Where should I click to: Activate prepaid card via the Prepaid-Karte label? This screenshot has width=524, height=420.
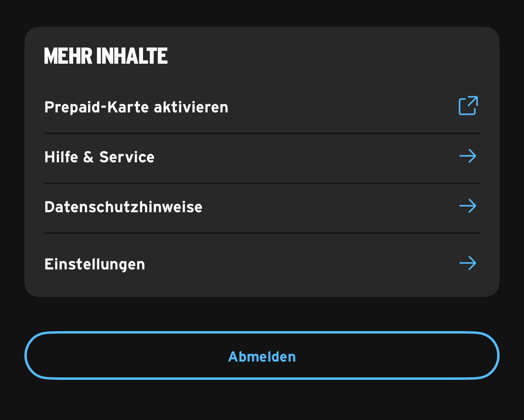136,108
